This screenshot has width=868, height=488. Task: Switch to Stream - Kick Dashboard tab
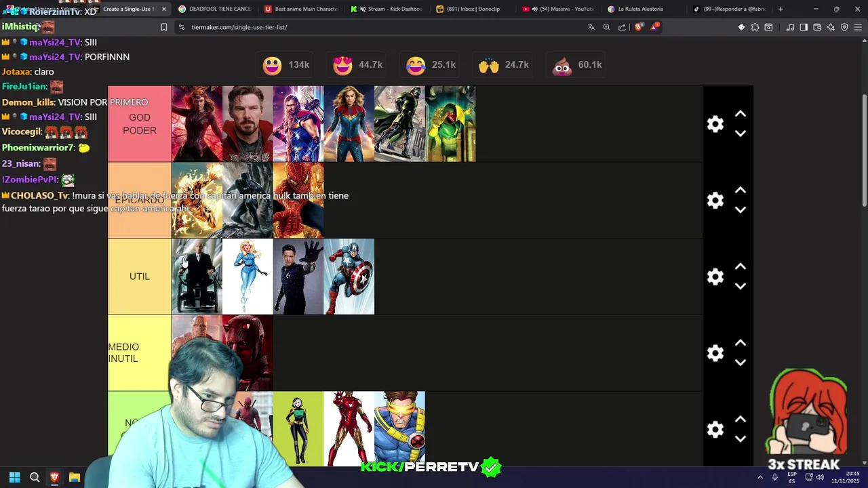[387, 9]
